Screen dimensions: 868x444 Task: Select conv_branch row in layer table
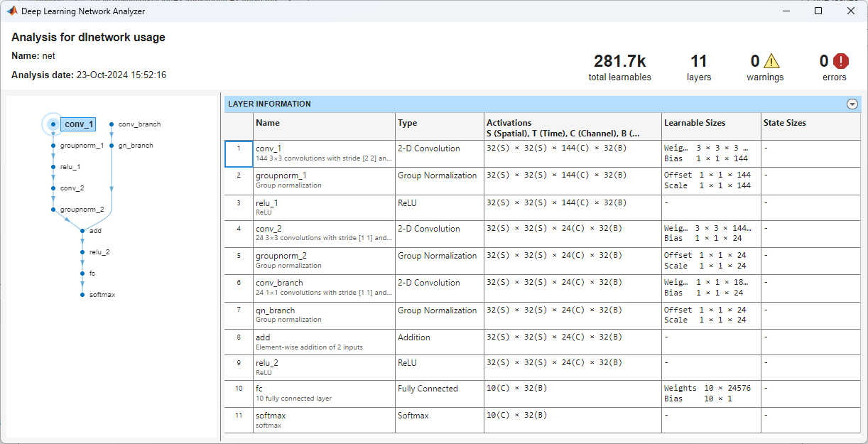tap(542, 288)
